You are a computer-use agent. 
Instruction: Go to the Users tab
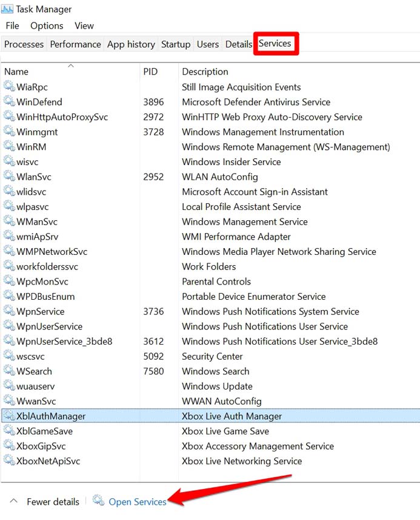208,44
